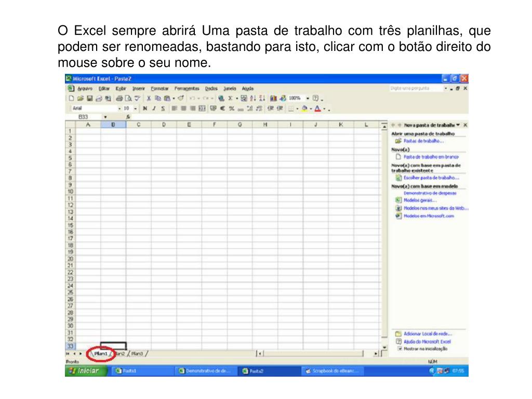Click the Currency style icon
Screen dimensions: 532x399
tap(213, 108)
